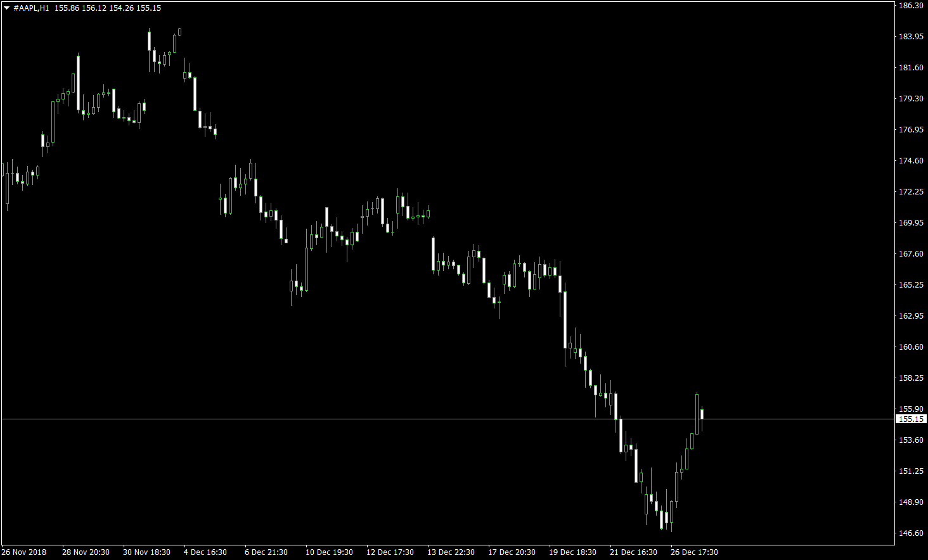This screenshot has width=928, height=560.
Task: Click the 167.60 price axis label
Action: coord(911,254)
